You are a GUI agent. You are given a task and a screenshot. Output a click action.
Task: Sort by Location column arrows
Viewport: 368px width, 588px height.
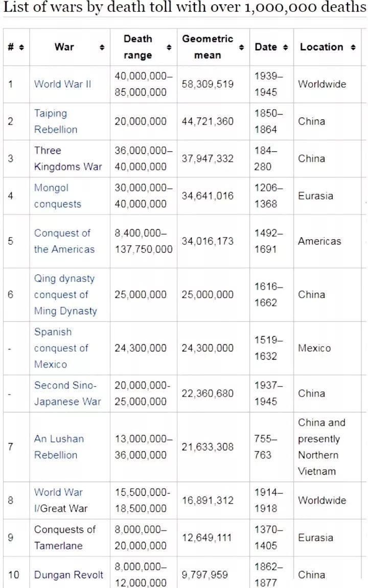(353, 47)
